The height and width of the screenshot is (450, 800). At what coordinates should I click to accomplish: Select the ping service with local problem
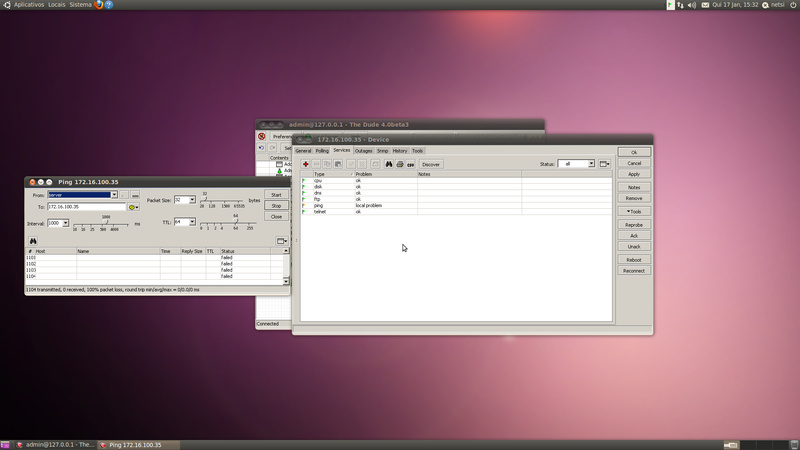(x=456, y=205)
